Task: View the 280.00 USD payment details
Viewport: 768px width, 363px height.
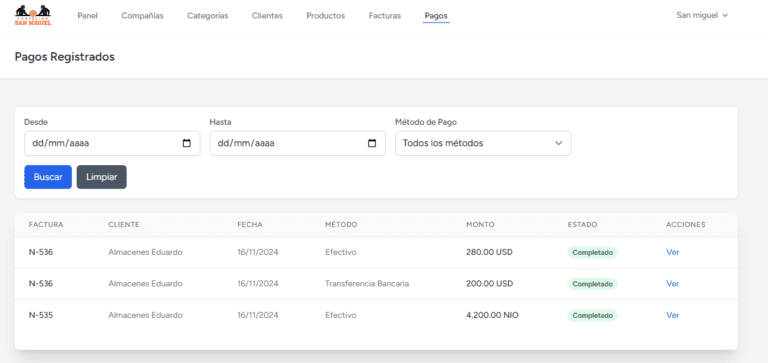Action: pyautogui.click(x=672, y=252)
